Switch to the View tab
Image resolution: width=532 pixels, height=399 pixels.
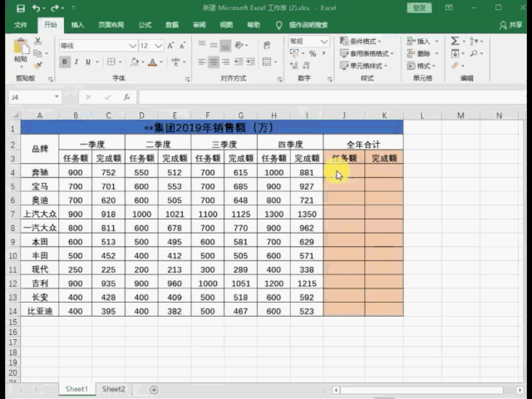coord(226,25)
